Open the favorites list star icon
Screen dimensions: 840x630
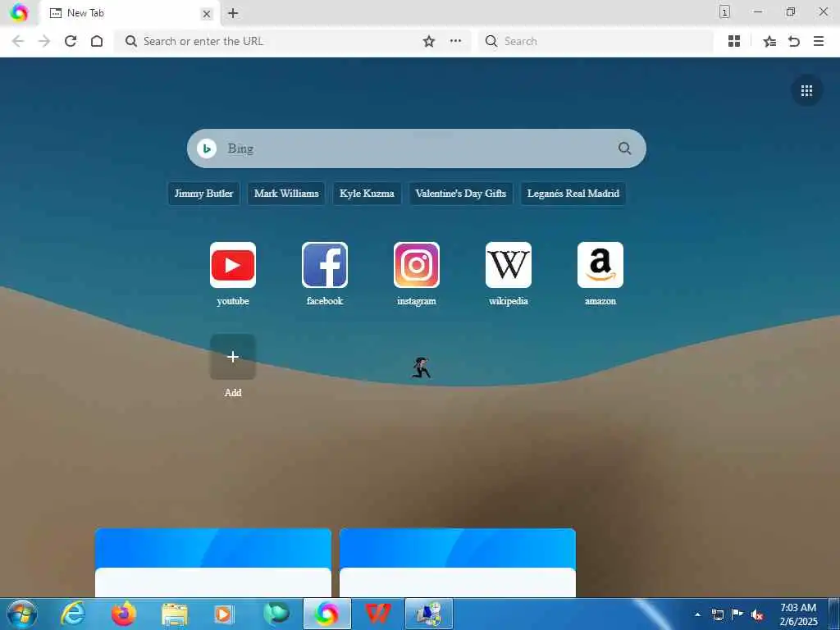(x=769, y=41)
